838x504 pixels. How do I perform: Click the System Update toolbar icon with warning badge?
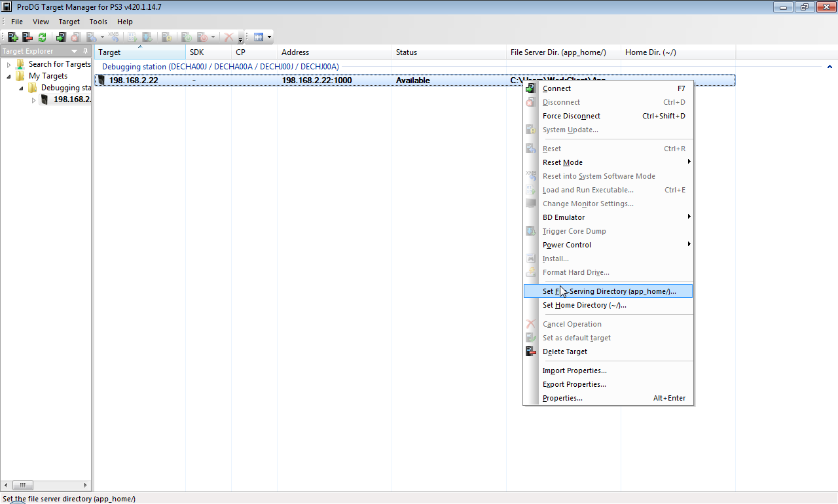[167, 37]
